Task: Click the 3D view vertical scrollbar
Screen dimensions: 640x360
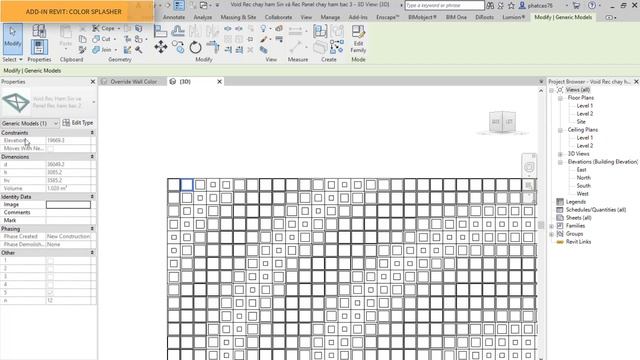Action: pos(541,224)
